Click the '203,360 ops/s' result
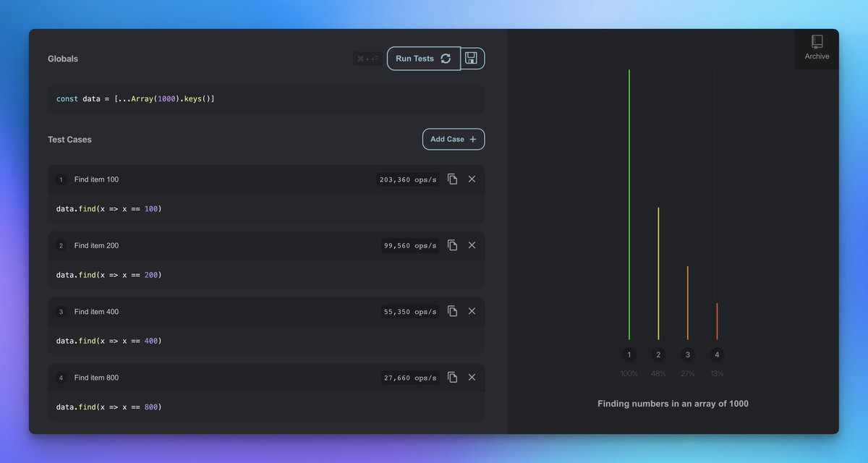The height and width of the screenshot is (463, 868). click(408, 179)
